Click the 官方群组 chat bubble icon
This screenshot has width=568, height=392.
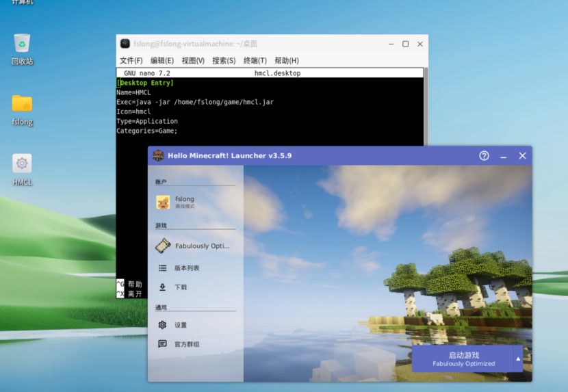pos(162,344)
